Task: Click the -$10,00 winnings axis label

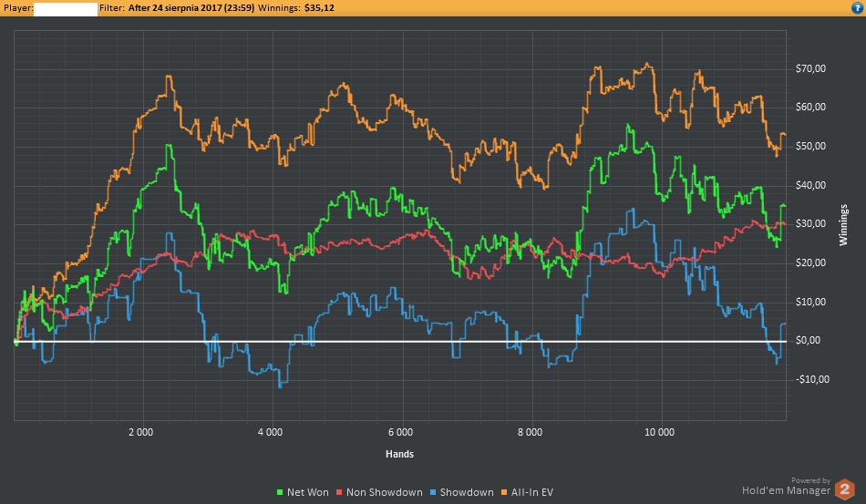Action: point(812,379)
